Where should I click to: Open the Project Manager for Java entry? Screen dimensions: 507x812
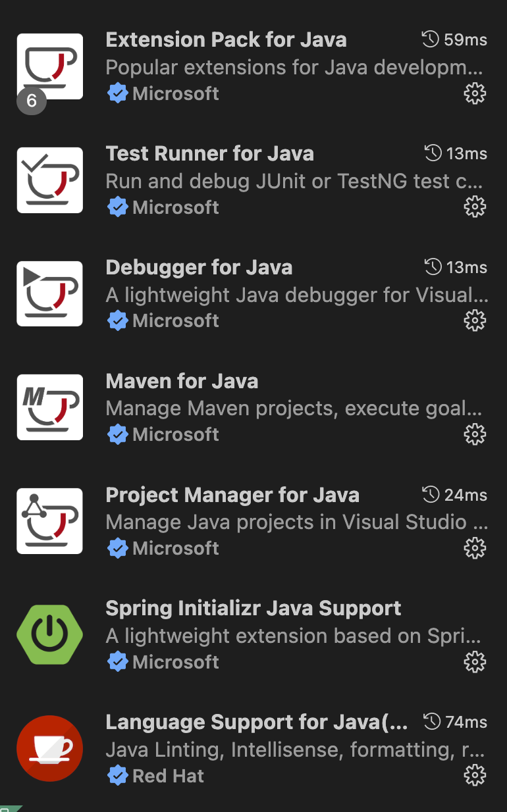(254, 520)
